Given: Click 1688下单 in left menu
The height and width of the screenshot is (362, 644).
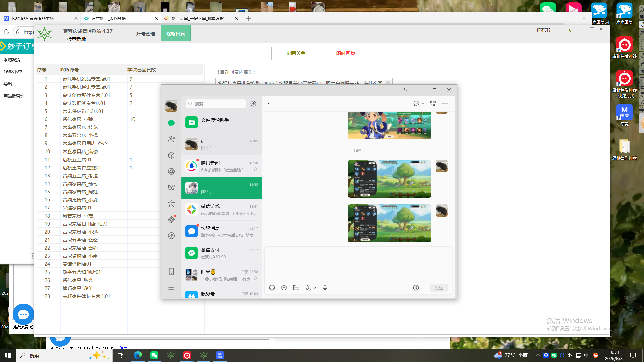Looking at the screenshot, I should point(13,72).
